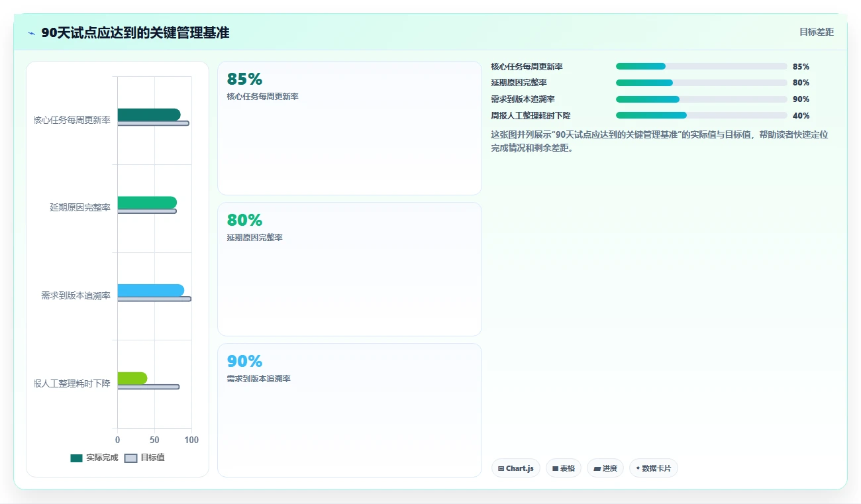Screen dimensions: 861x504
Task: Click the 100 tick on the chart axis
Action: pyautogui.click(x=191, y=440)
